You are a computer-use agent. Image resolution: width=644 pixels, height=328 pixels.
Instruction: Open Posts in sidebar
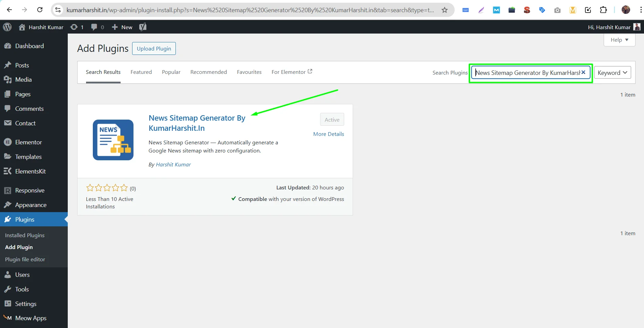34,65
